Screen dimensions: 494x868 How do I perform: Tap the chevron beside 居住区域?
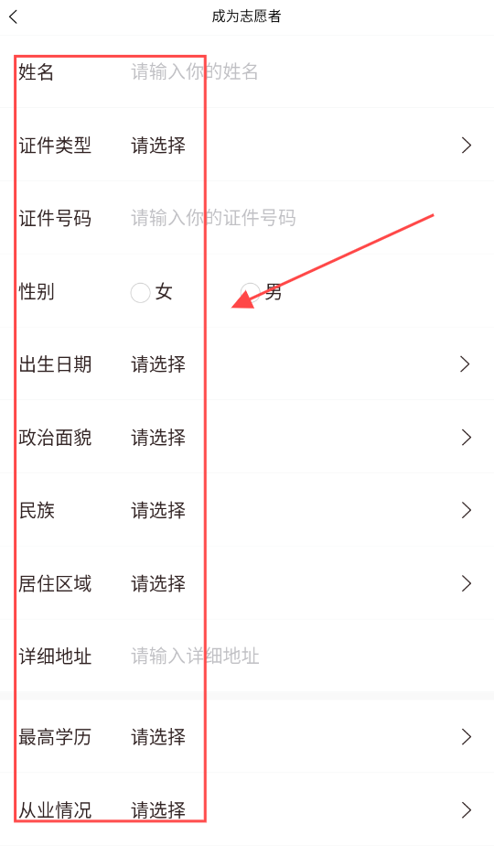tap(467, 583)
